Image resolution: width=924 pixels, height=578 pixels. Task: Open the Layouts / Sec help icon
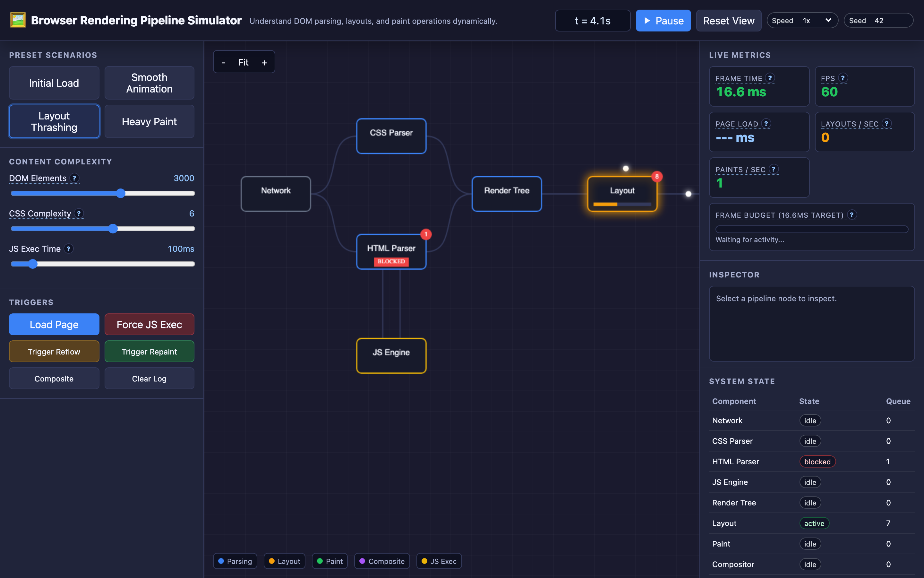(x=886, y=124)
